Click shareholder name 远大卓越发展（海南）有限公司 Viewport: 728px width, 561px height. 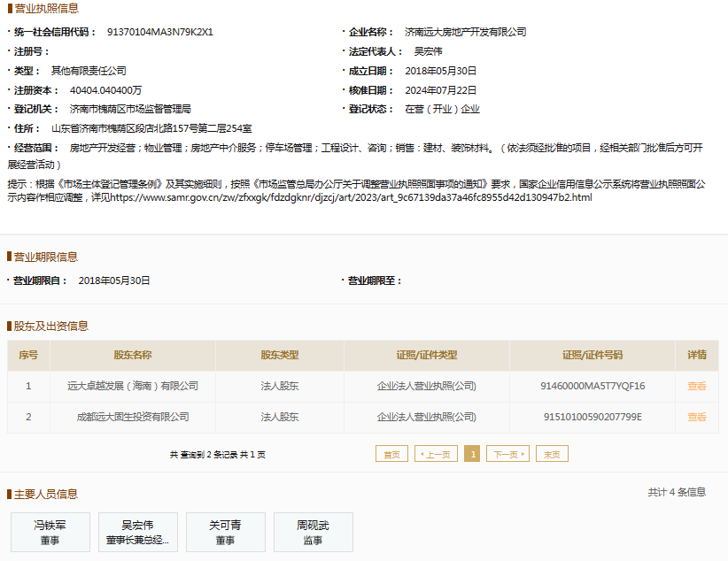(x=133, y=386)
